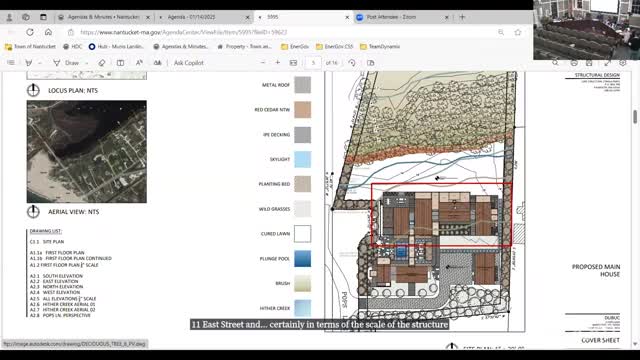
Task: View site information icon in address bar
Action: (71, 32)
